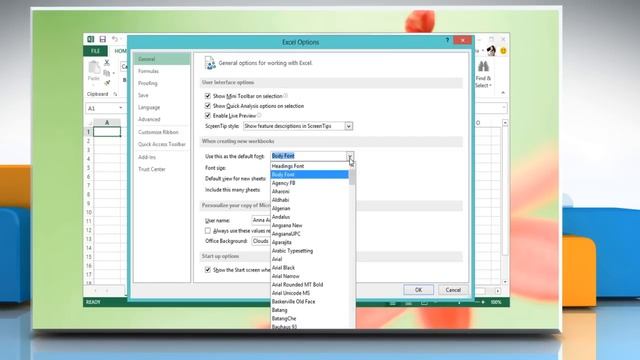The image size is (640, 360).
Task: Choose Arial Black from the font list
Action: coord(310,268)
